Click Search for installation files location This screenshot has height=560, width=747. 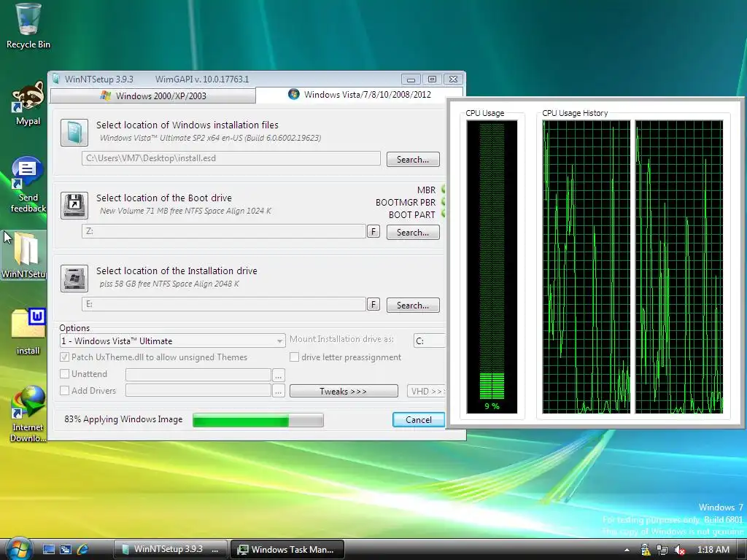(x=413, y=160)
